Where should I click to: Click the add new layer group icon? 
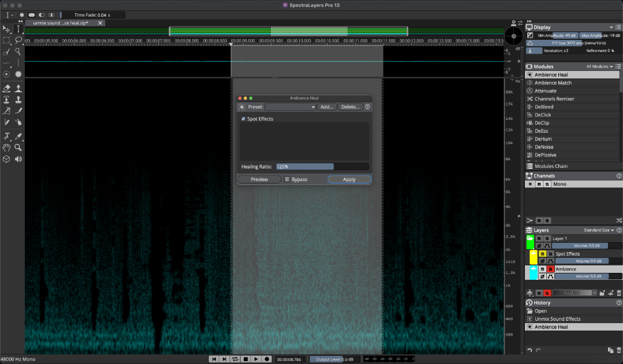pyautogui.click(x=602, y=293)
